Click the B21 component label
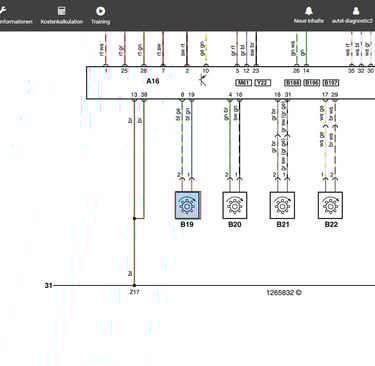The height and width of the screenshot is (366, 375). pyautogui.click(x=283, y=224)
